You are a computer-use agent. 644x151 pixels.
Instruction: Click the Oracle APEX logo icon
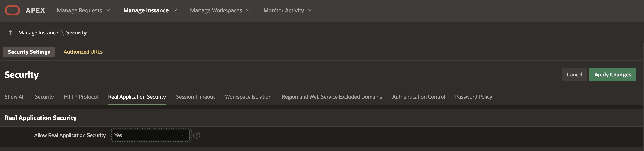12,10
